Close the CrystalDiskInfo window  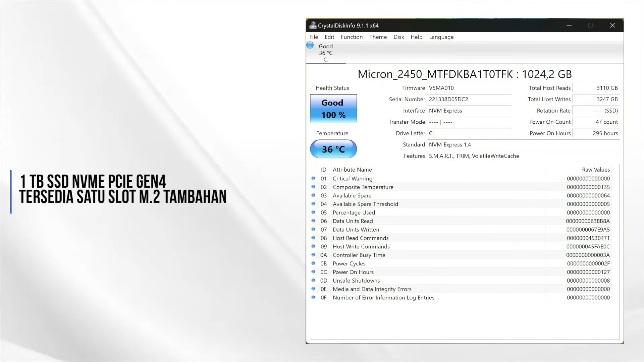click(612, 25)
